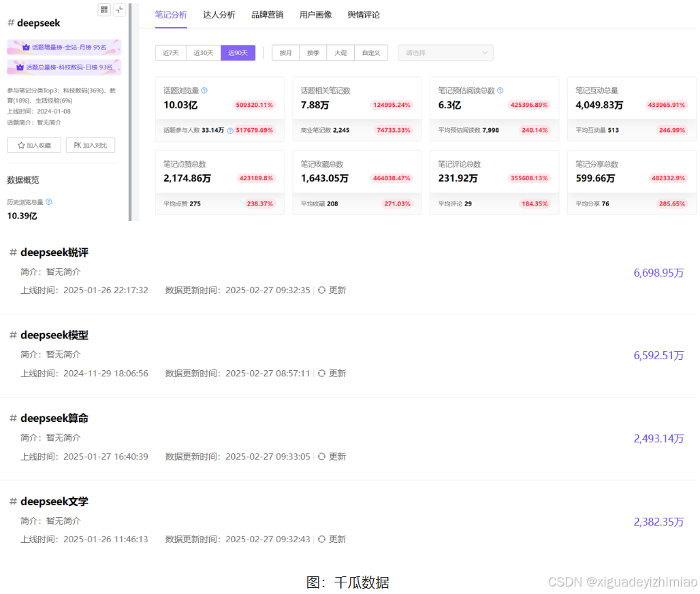Viewport: 700px width, 594px height.
Task: Open topic deepseek模型
Action: tap(54, 335)
